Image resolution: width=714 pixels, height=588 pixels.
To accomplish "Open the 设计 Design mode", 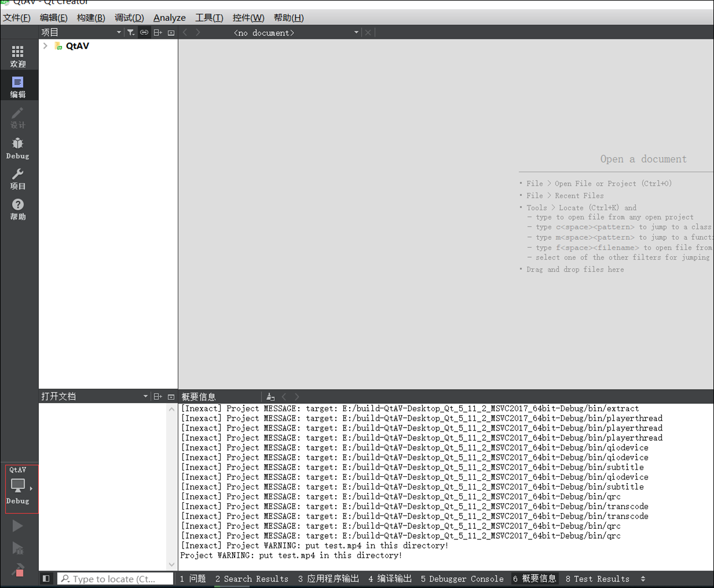I will [18, 118].
